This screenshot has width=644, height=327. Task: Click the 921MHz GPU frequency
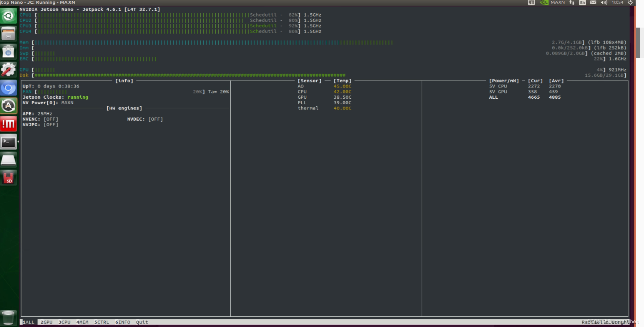tap(617, 70)
